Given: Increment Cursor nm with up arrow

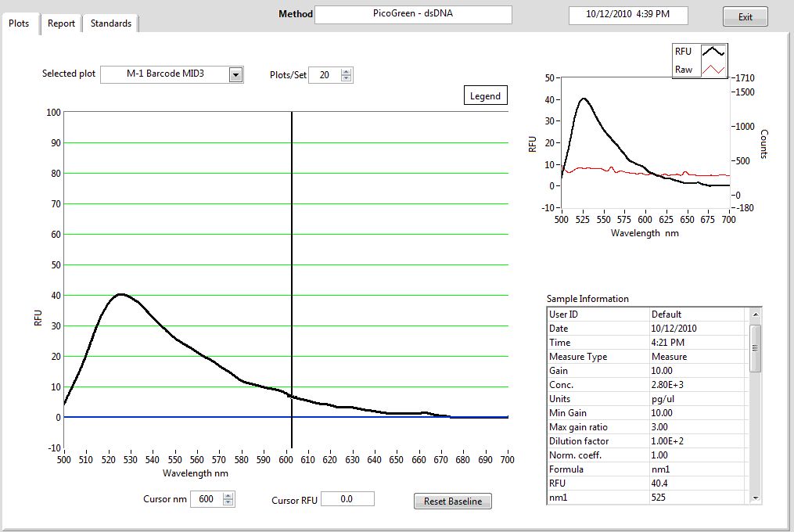Looking at the screenshot, I should coord(228,495).
